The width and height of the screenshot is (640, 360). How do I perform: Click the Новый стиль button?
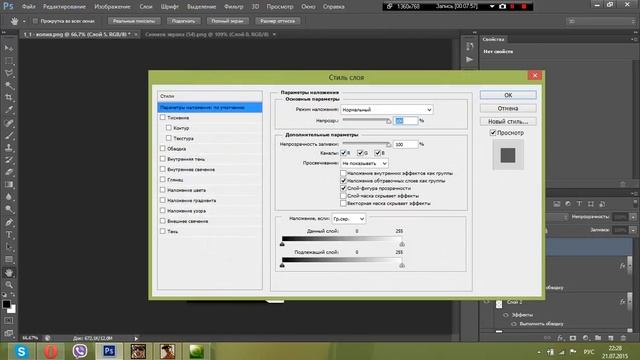(x=508, y=121)
